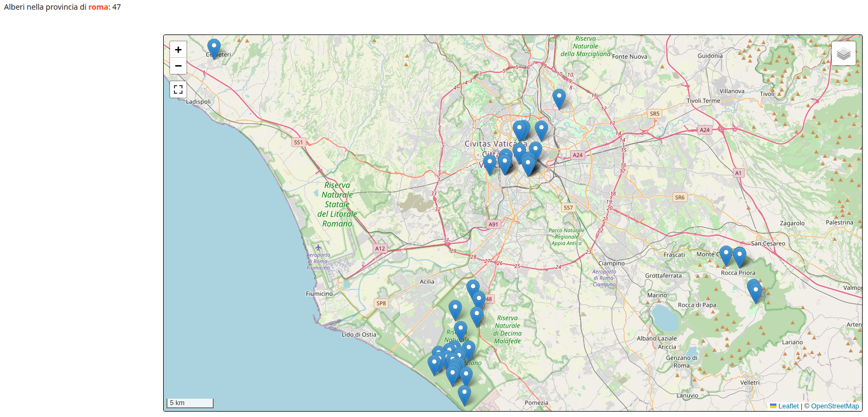The width and height of the screenshot is (868, 417).
Task: Click the Frascati town label
Action: click(674, 255)
